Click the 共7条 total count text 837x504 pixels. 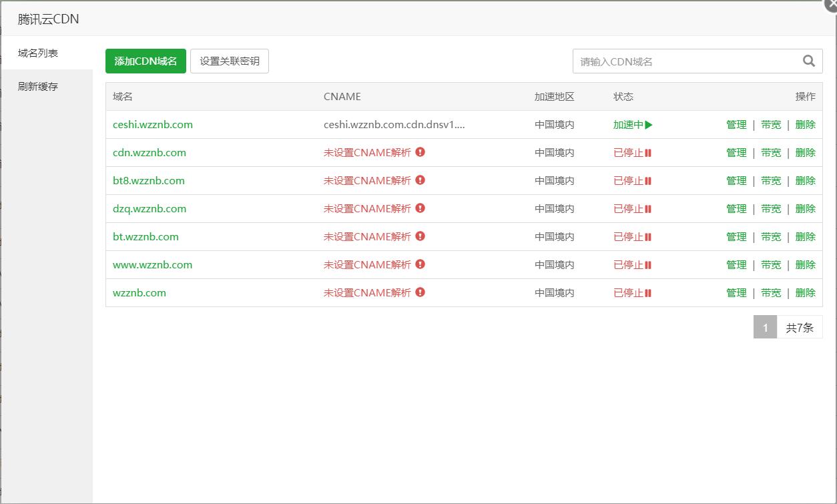pos(800,327)
